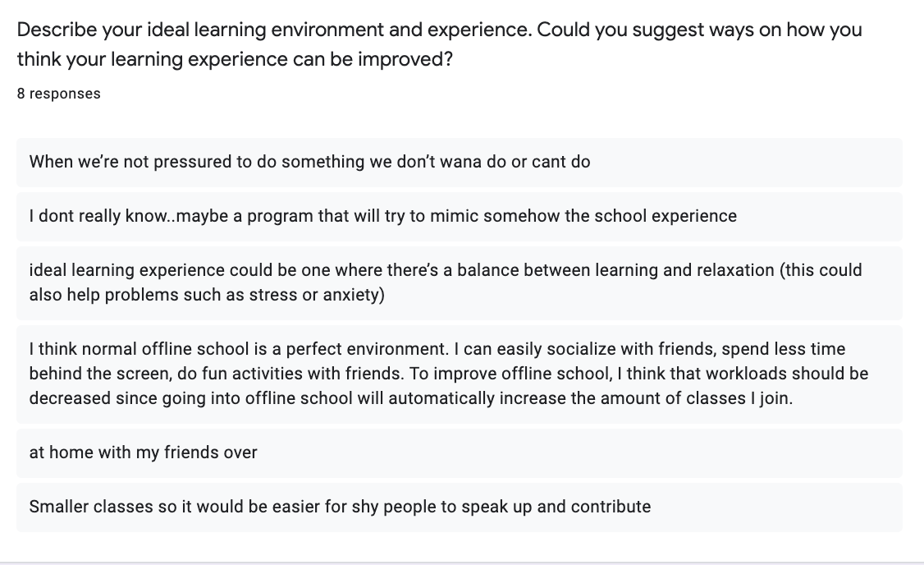Select the "Smaller classes" response card

pyautogui.click(x=460, y=508)
